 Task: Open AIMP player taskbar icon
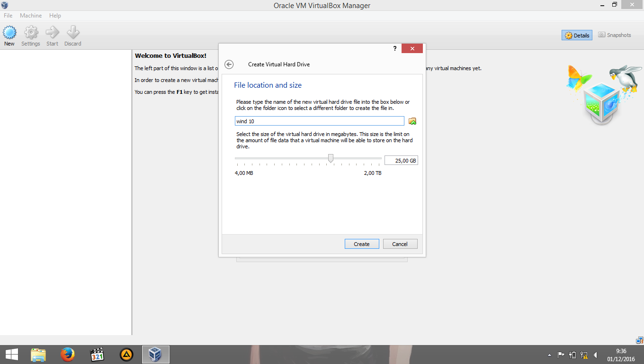(126, 355)
